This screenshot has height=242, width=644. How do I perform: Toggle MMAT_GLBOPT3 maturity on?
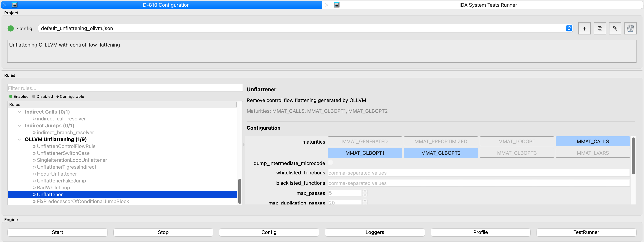(x=517, y=153)
